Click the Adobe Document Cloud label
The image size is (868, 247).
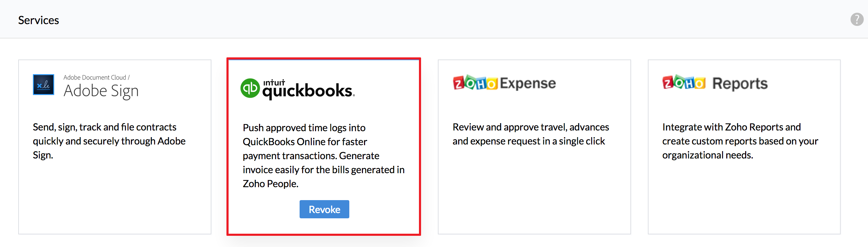pos(97,77)
